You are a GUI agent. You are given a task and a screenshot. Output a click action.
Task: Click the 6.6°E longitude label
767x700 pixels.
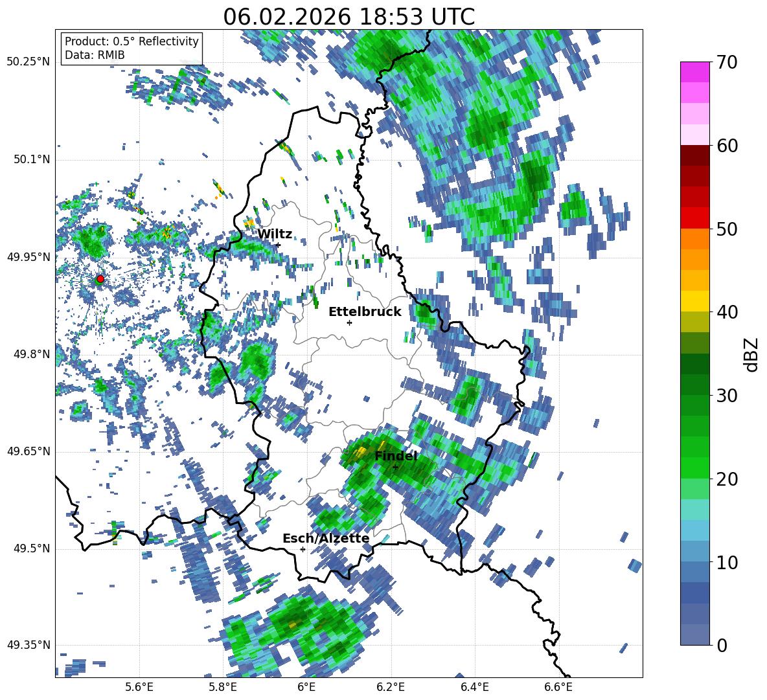[x=558, y=688]
